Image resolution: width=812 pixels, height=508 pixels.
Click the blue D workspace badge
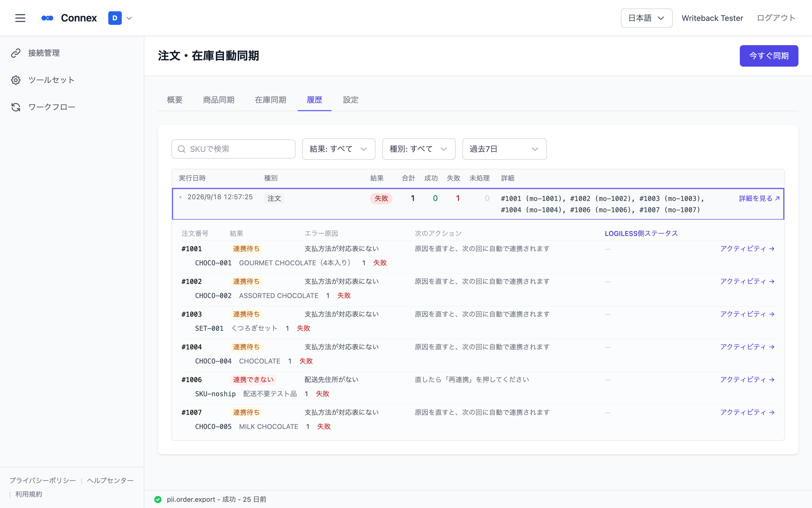(115, 18)
